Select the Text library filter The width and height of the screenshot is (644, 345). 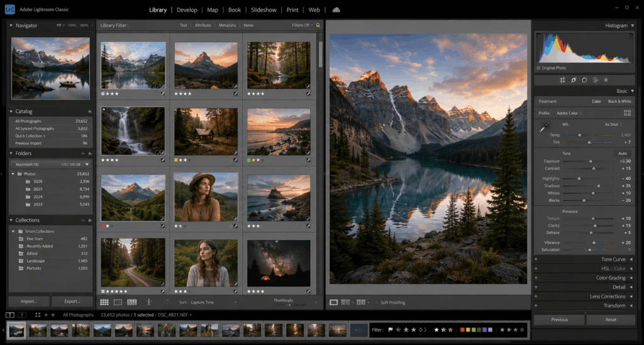[x=183, y=25]
